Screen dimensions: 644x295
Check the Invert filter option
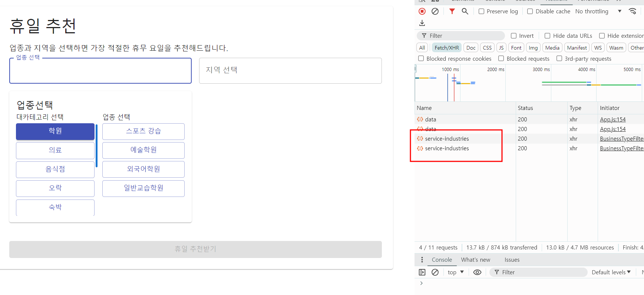514,36
